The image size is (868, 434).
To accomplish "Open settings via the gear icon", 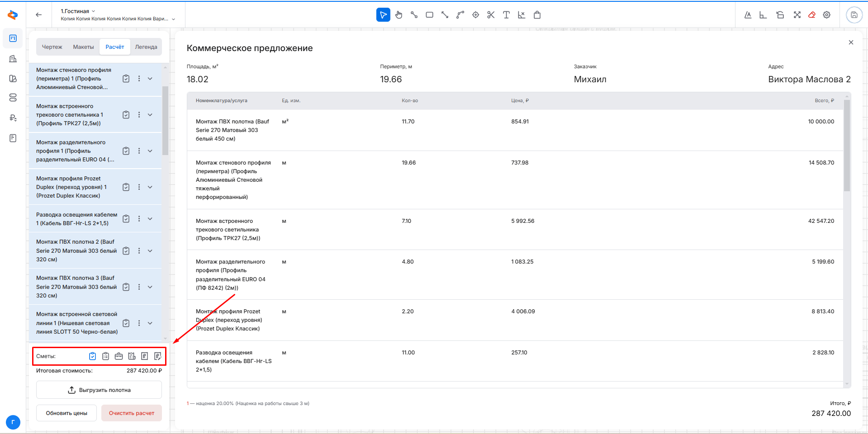I will coord(826,15).
